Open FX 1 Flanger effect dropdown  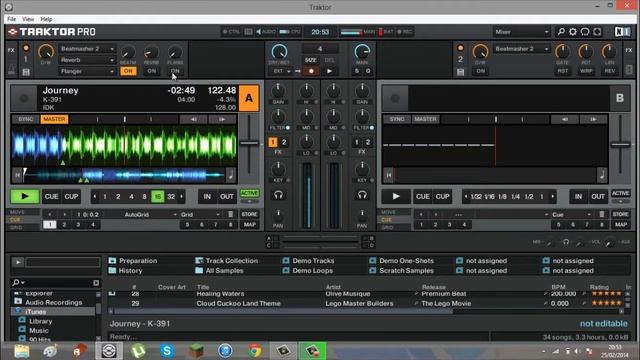[x=87, y=71]
